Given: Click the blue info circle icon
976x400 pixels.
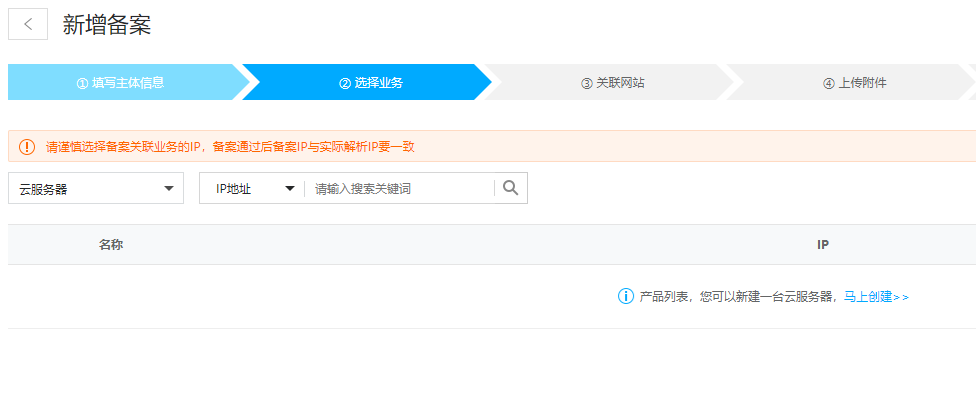Looking at the screenshot, I should 626,296.
